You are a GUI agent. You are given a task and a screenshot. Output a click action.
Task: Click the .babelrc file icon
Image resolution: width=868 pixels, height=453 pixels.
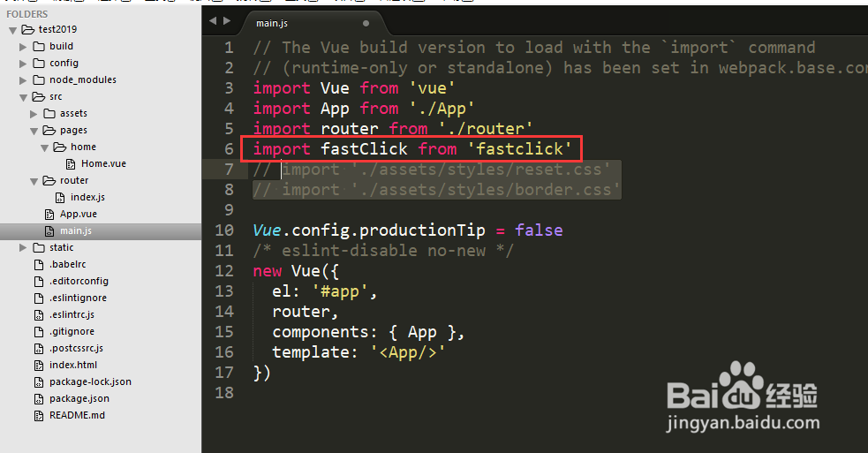pos(39,264)
